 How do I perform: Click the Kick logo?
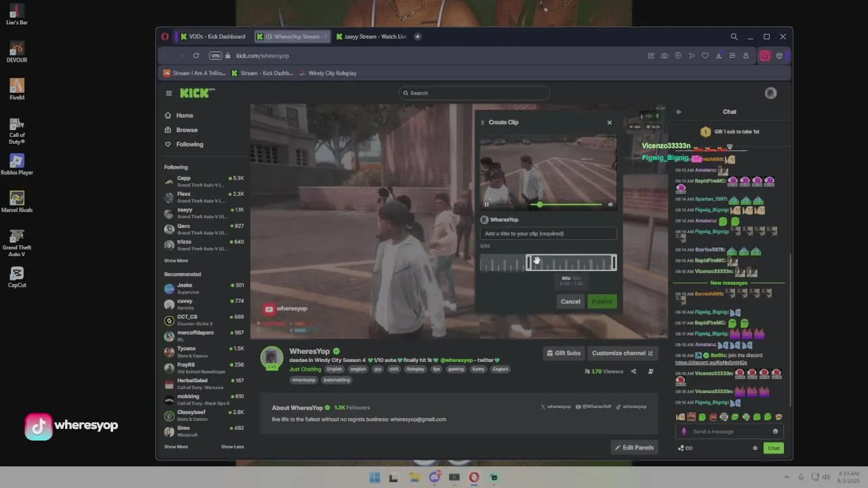(x=197, y=93)
